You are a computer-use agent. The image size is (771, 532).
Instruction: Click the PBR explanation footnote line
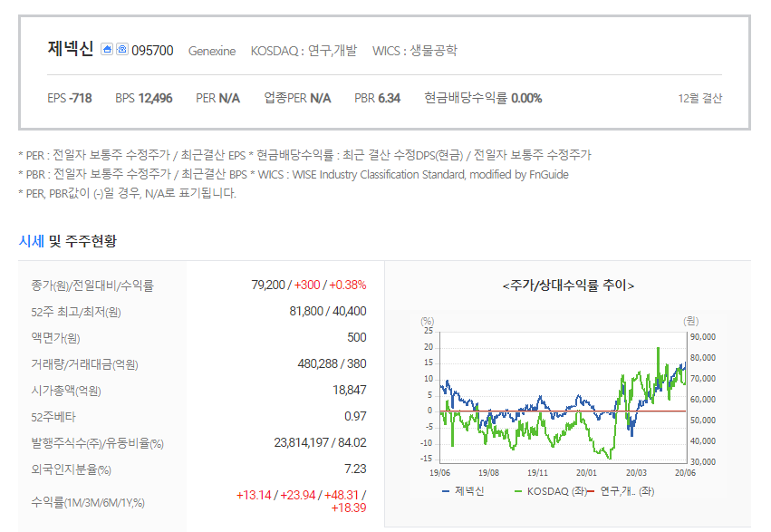[x=294, y=174]
